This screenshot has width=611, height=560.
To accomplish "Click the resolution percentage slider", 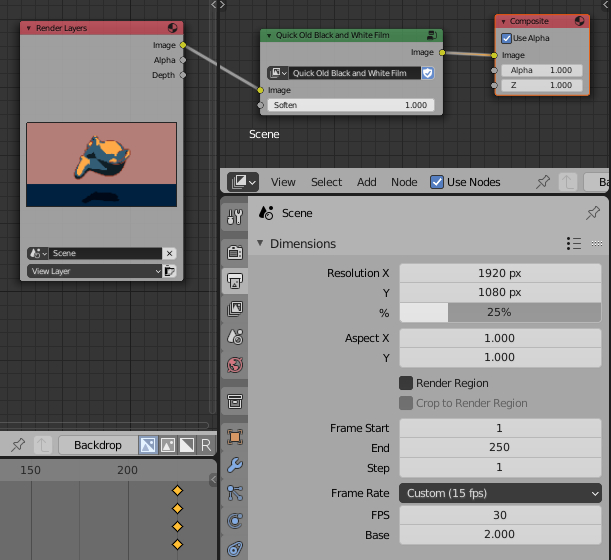I will 500,312.
